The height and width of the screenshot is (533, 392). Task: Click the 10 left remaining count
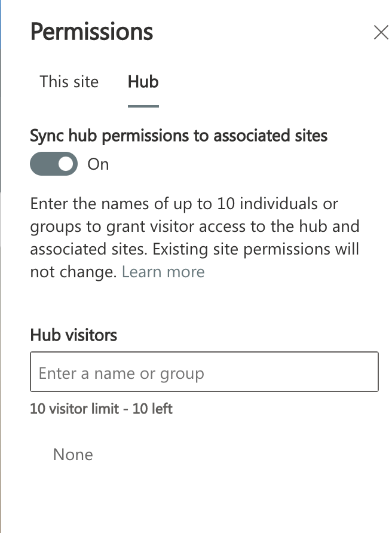(x=152, y=409)
